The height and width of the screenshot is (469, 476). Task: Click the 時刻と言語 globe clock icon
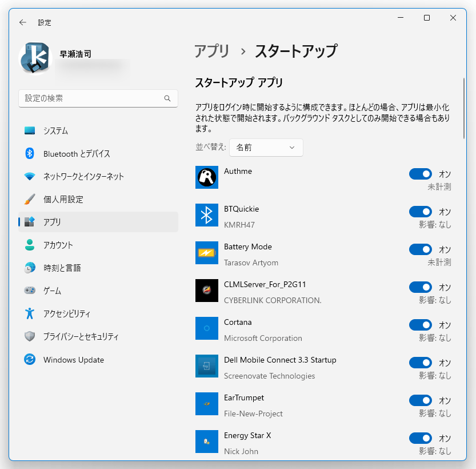(30, 268)
